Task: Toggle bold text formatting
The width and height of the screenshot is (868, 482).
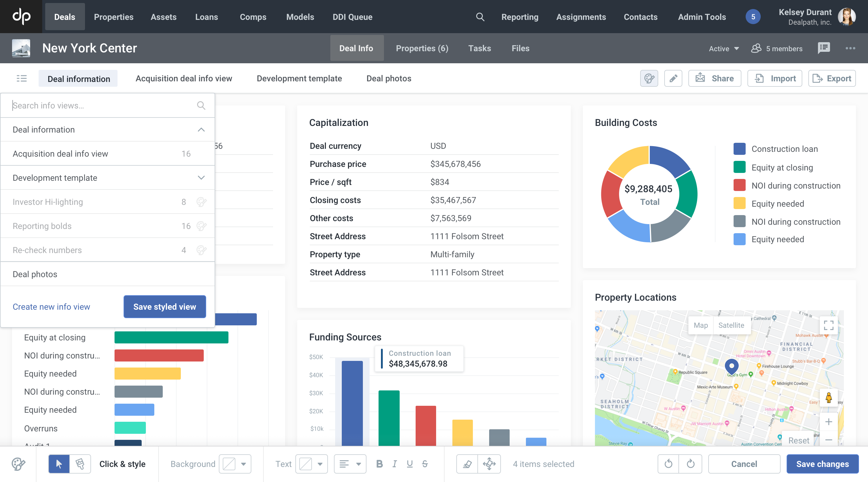Action: point(379,464)
